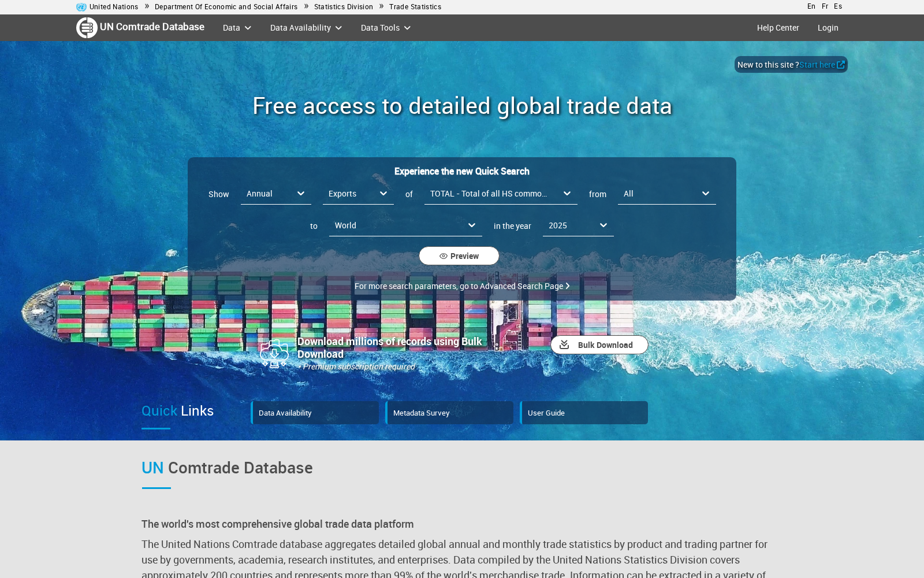Open the User Guide quick link
This screenshot has height=578, width=924.
pyautogui.click(x=584, y=413)
